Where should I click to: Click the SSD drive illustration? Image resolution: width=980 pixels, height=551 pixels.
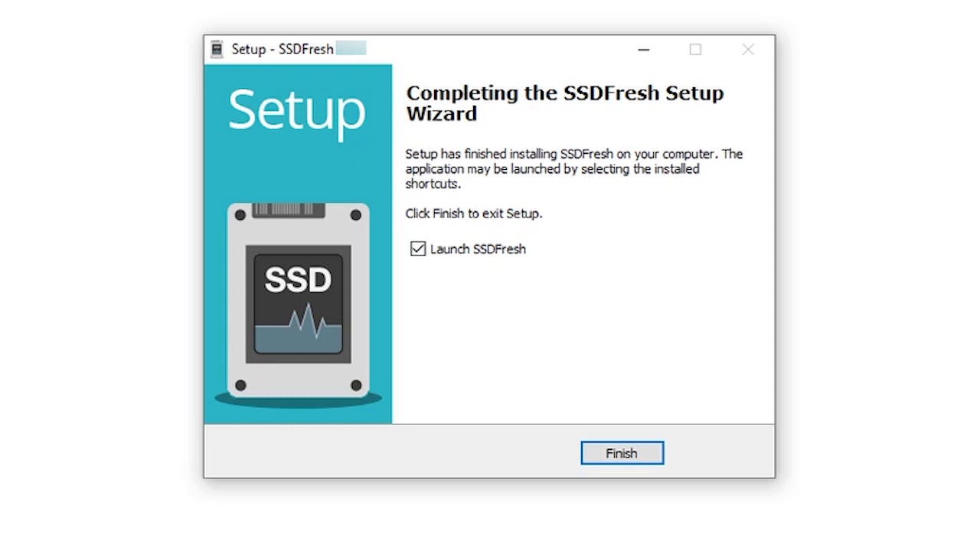pos(299,305)
